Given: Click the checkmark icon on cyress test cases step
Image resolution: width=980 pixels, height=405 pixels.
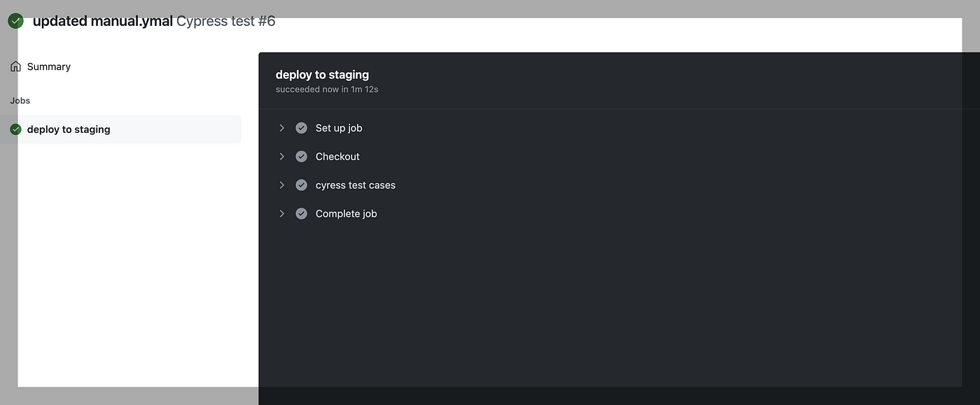Looking at the screenshot, I should click(301, 185).
